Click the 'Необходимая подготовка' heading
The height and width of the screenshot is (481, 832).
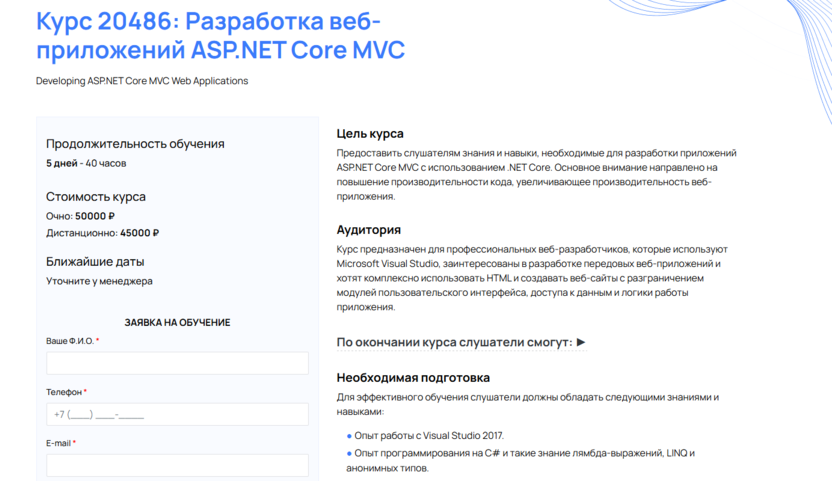point(413,377)
